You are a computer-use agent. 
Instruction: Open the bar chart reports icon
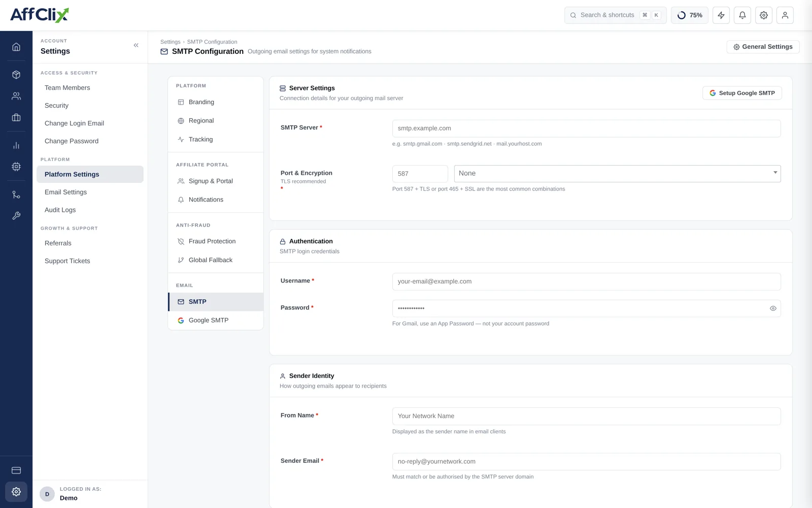(x=16, y=145)
